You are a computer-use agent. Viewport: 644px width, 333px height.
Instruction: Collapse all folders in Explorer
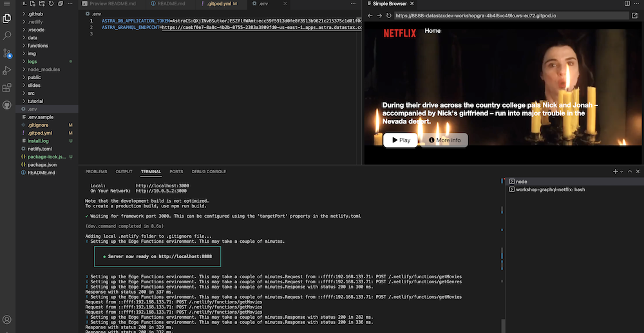click(61, 3)
